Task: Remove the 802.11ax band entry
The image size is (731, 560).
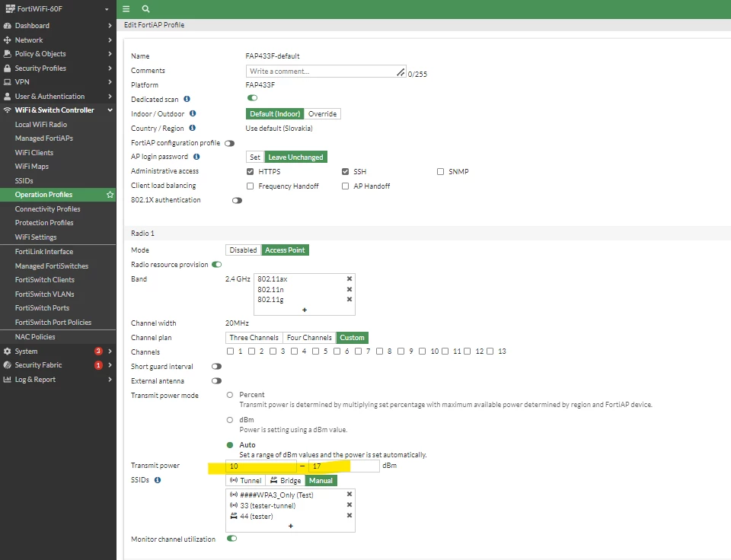Action: tap(350, 278)
